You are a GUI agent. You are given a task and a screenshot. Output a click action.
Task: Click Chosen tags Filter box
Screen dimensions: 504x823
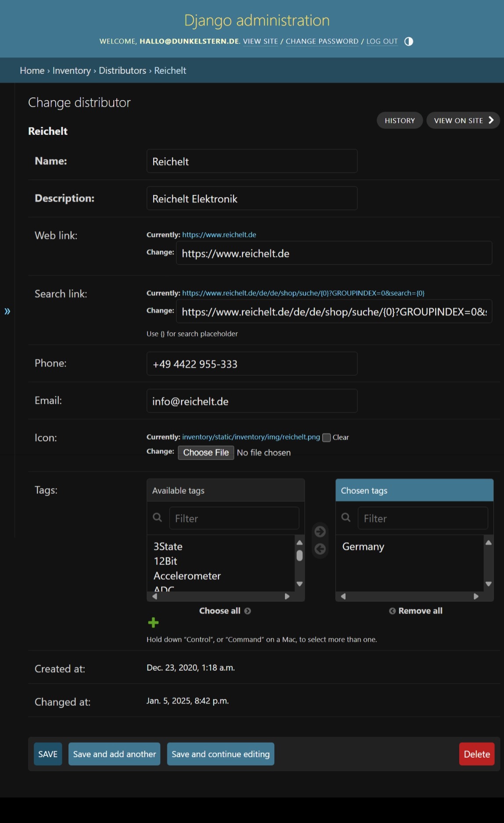[423, 518]
